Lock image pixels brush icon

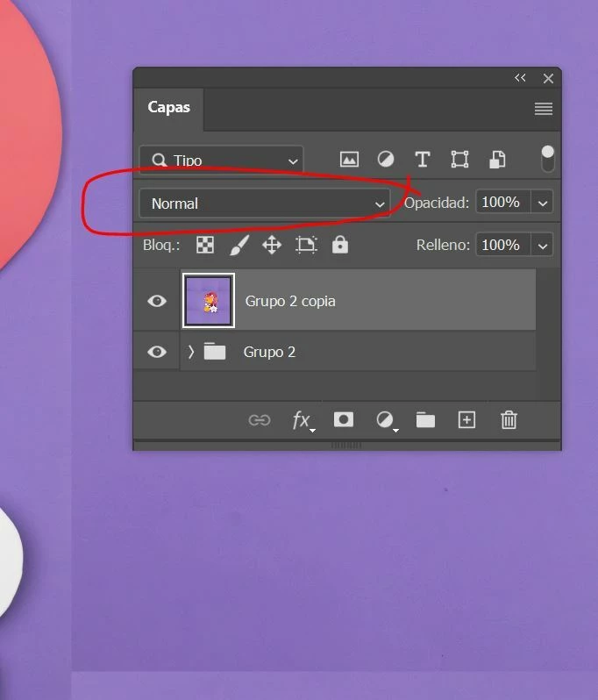coord(239,245)
